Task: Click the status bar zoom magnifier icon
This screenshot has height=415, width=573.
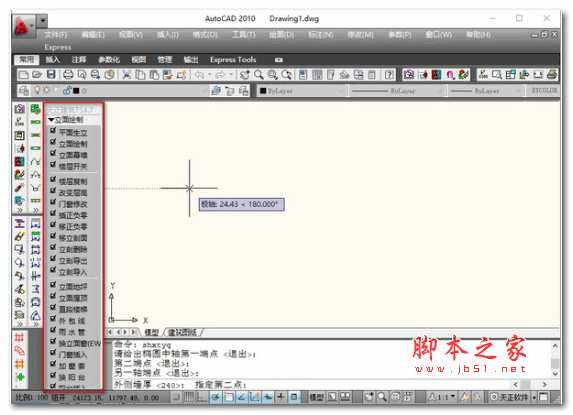Action: click(x=382, y=397)
